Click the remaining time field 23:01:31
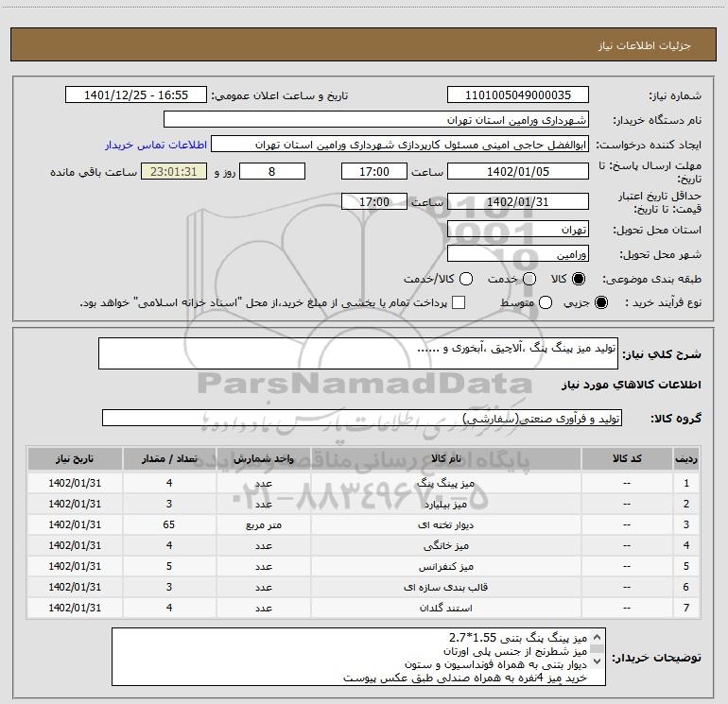Viewport: 728px width, 704px height. click(x=174, y=172)
